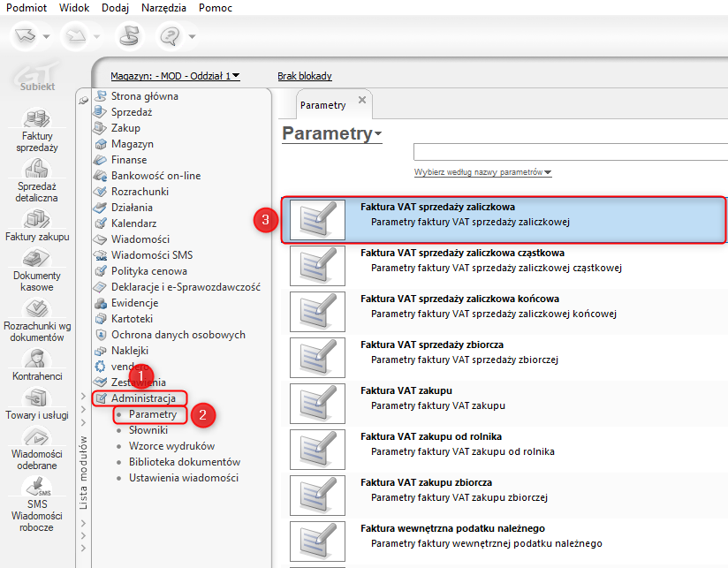Viewport: 728px width, 568px height.
Task: Close the Parametry tab
Action: [x=362, y=100]
